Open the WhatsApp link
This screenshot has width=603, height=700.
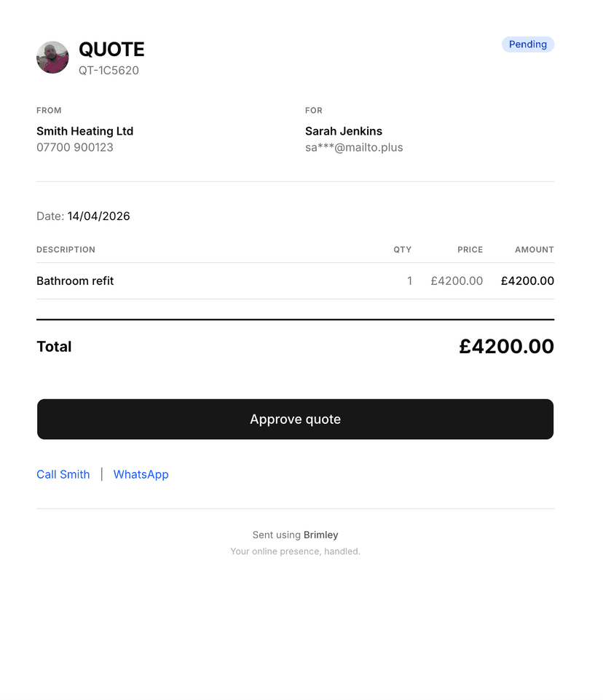click(x=141, y=474)
